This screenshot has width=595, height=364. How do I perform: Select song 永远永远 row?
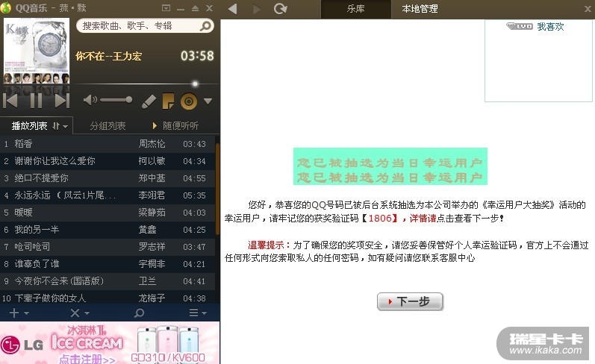(x=108, y=195)
